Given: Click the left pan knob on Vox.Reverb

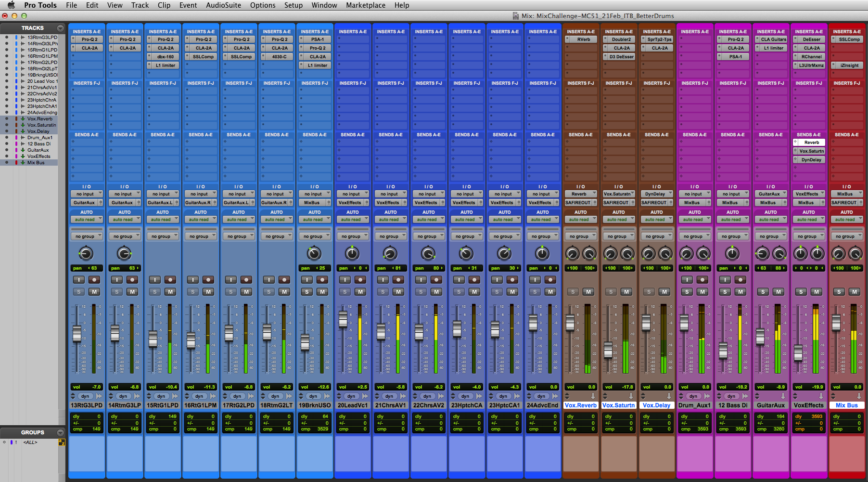Looking at the screenshot, I should point(572,253).
